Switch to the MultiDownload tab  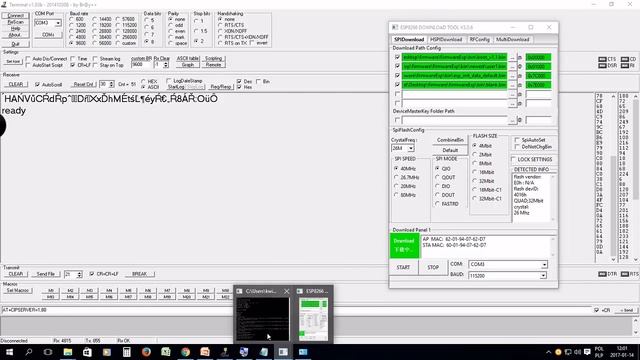513,39
